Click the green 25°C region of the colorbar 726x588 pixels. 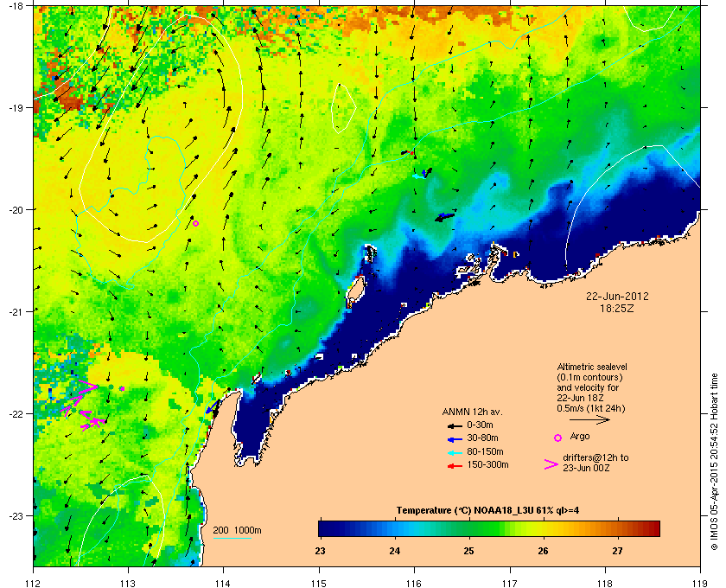469,528
